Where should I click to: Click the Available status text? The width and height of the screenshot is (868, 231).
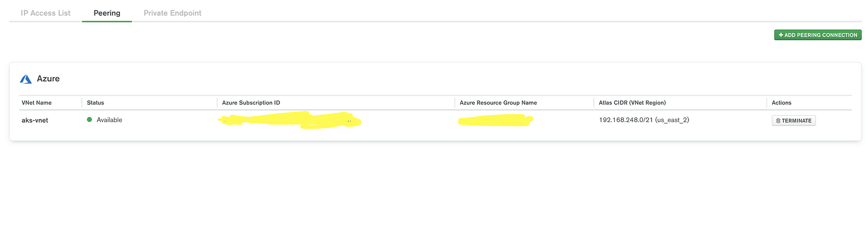109,120
